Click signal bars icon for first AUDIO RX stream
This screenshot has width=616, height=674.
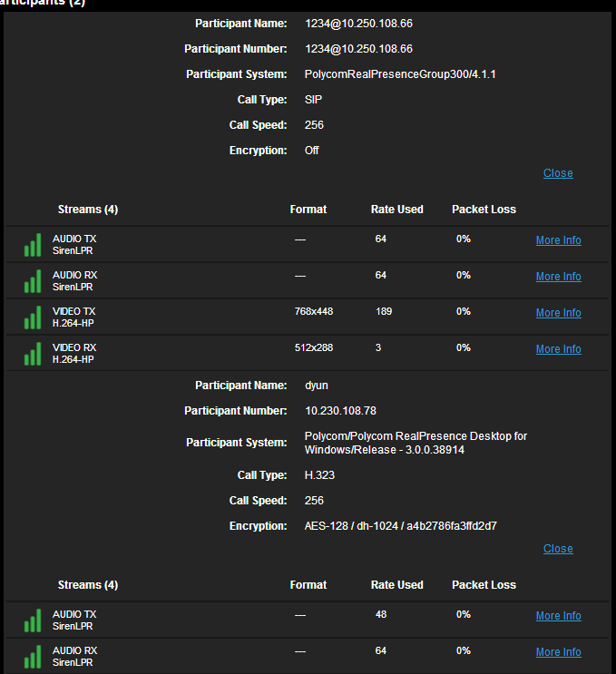tap(33, 281)
